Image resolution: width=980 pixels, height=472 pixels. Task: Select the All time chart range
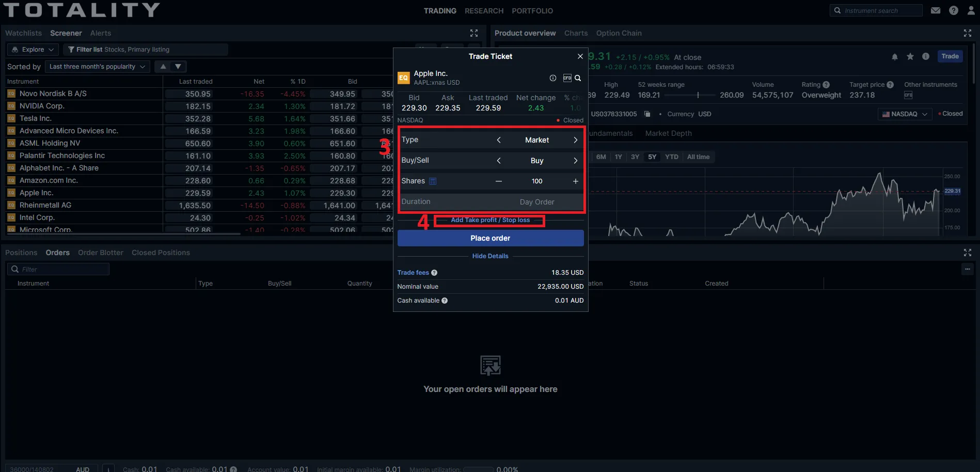[698, 157]
